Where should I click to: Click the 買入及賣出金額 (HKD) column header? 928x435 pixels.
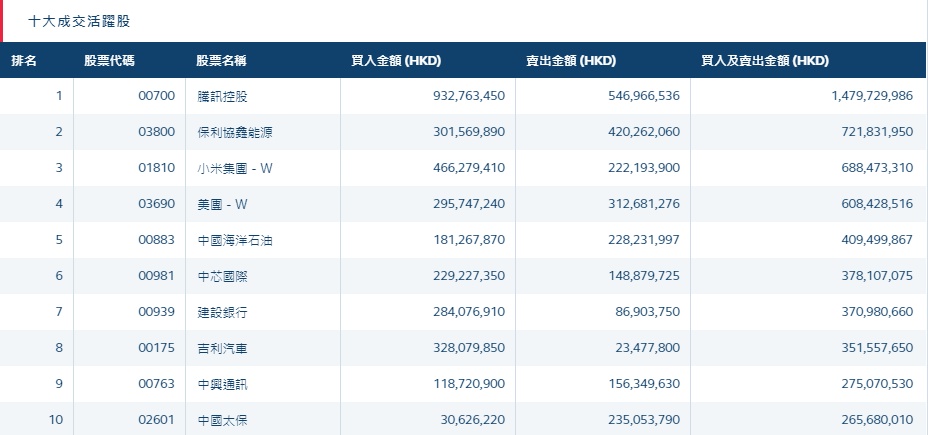click(765, 60)
